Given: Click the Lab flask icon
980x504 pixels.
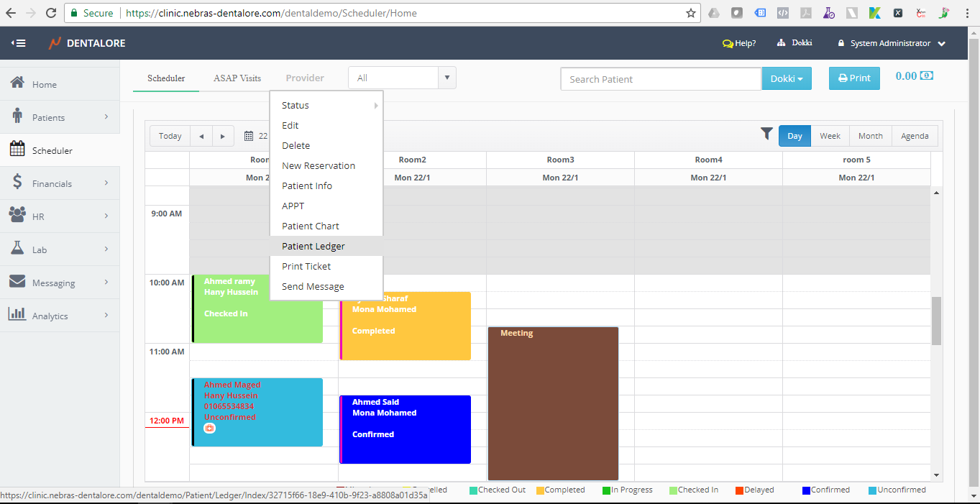Looking at the screenshot, I should coord(18,249).
